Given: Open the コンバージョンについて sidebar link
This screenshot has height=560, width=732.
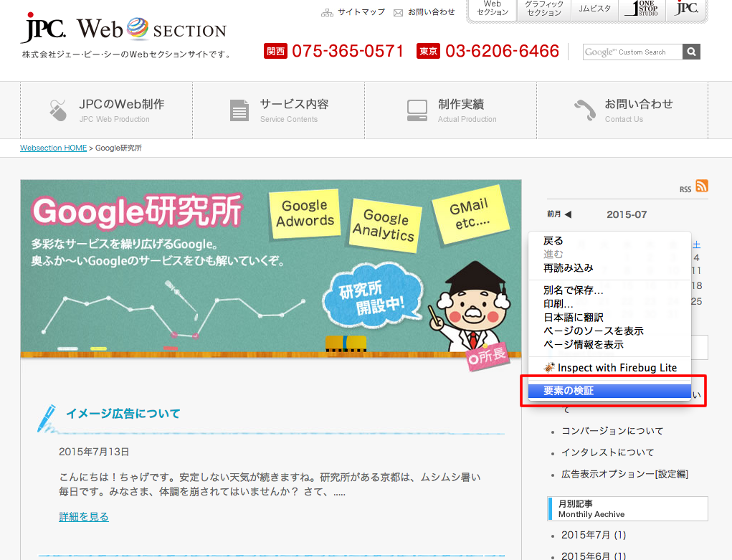Looking at the screenshot, I should point(612,431).
